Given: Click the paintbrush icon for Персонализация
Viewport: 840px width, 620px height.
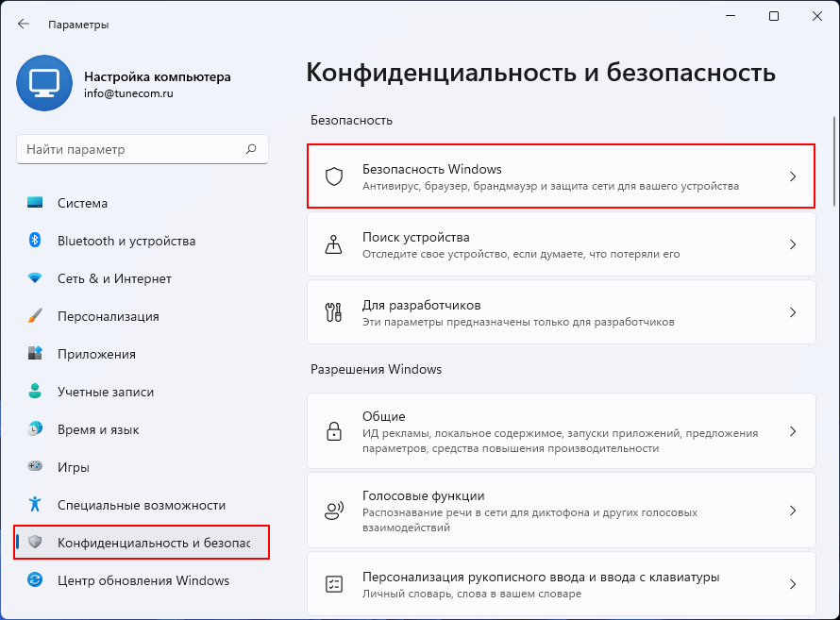Looking at the screenshot, I should 35,315.
